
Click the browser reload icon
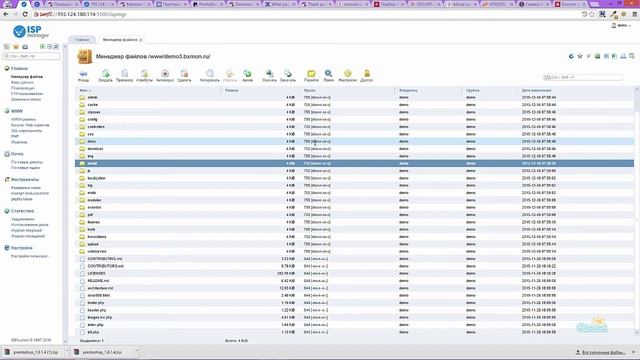pyautogui.click(x=25, y=14)
